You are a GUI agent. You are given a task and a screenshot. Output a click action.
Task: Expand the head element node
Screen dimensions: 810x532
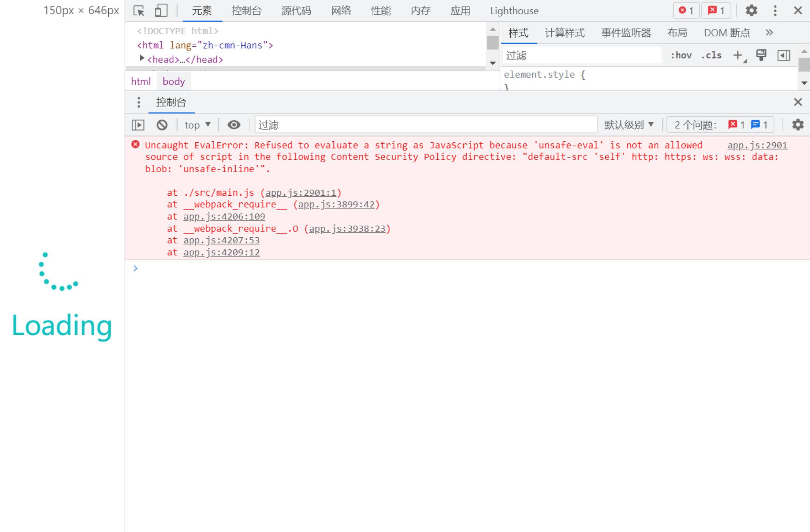pos(142,58)
